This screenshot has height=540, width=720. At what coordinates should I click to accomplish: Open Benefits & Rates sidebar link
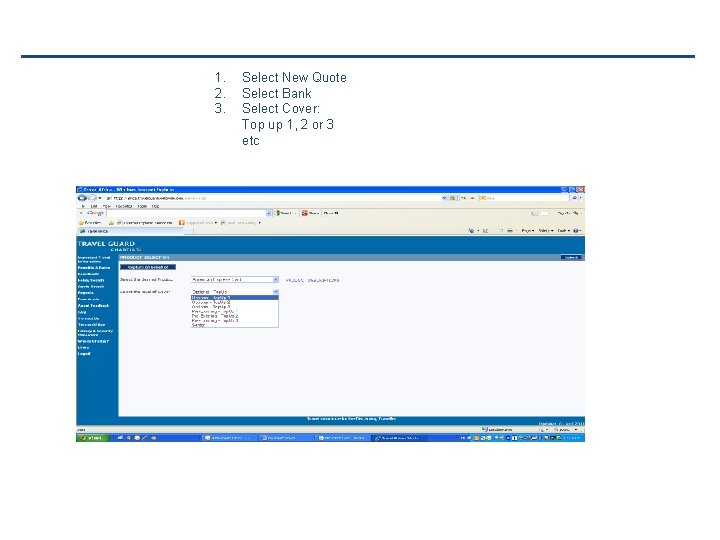point(94,268)
